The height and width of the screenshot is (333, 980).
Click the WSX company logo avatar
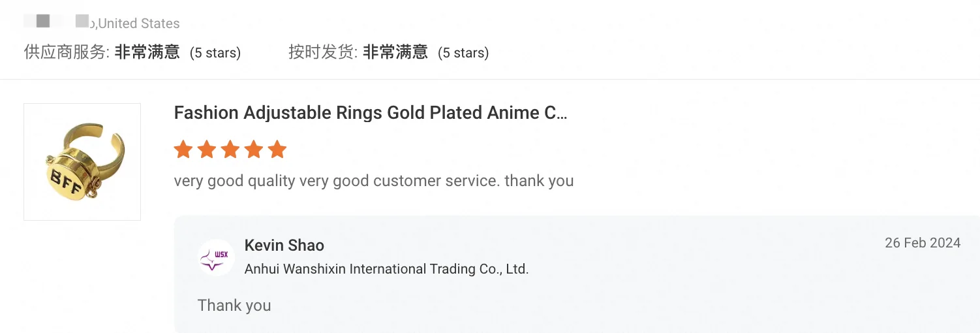[x=216, y=257]
